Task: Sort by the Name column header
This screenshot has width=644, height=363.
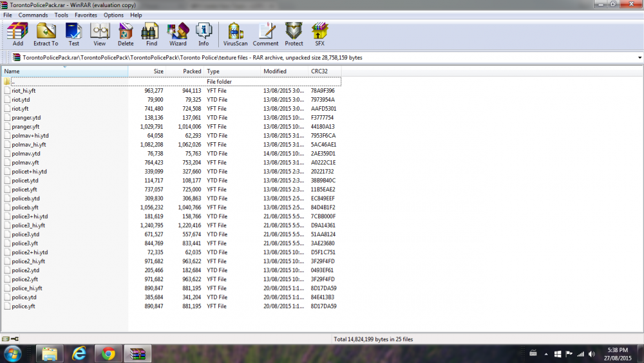Action: coord(65,71)
